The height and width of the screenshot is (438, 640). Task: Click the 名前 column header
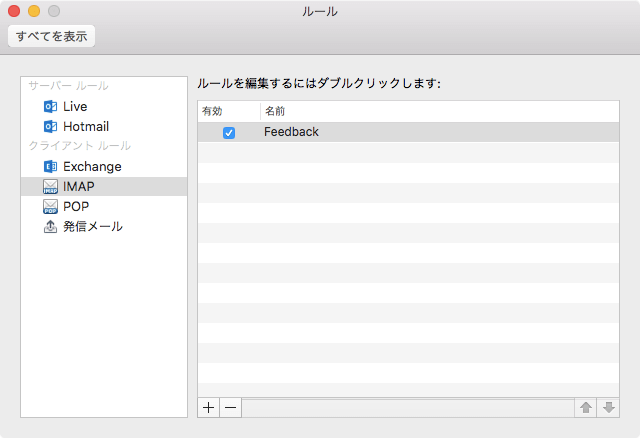click(275, 110)
